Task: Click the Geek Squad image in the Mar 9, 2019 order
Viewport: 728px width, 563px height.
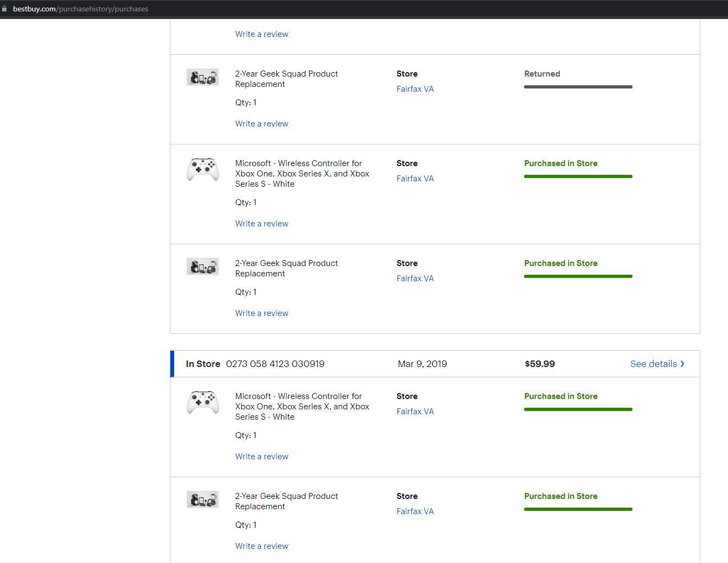Action: point(202,499)
